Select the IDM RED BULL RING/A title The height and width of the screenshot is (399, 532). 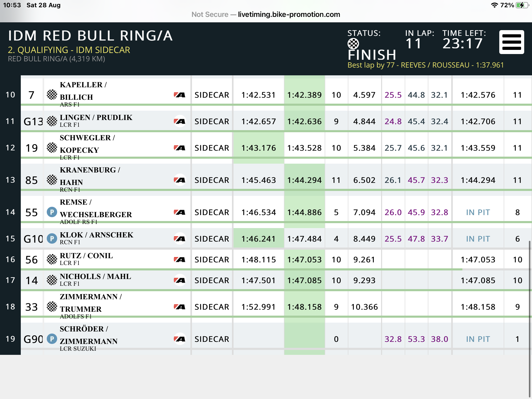(90, 36)
